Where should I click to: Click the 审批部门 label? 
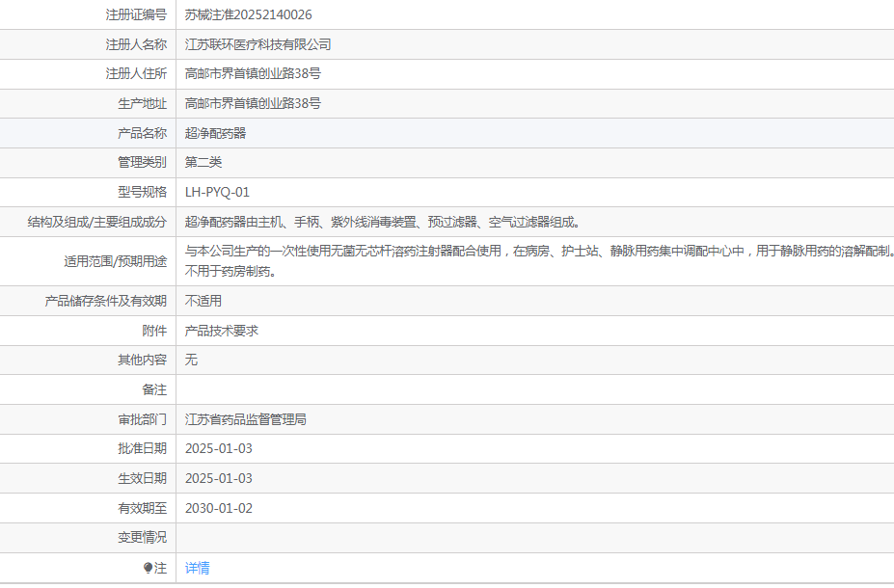tap(143, 420)
